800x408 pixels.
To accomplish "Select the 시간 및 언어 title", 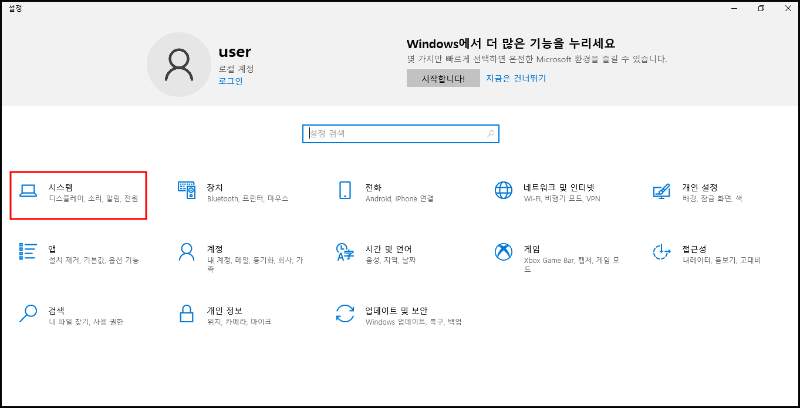I will click(x=389, y=249).
